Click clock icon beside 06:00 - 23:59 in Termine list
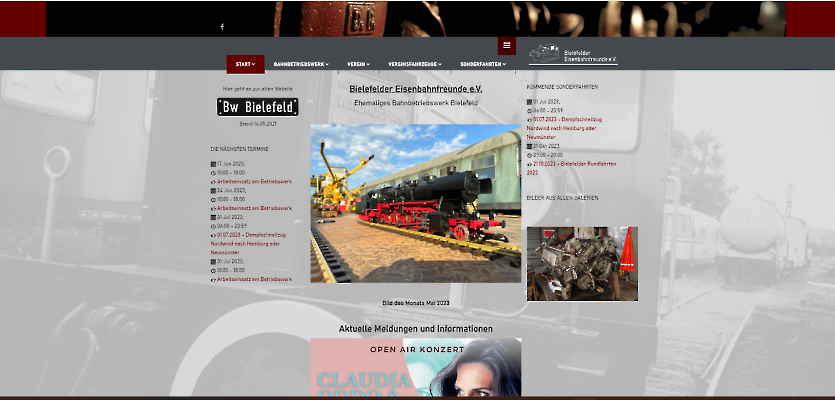 (x=213, y=226)
